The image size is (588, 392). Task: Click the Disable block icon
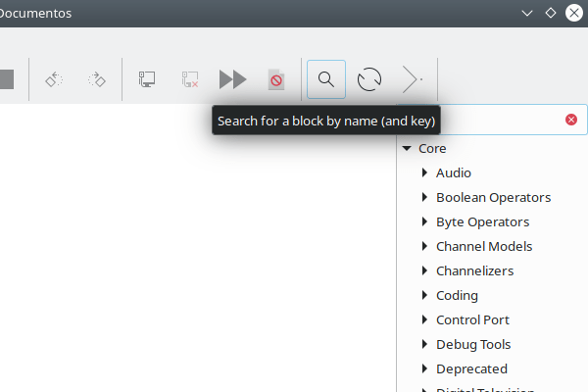[x=190, y=79]
